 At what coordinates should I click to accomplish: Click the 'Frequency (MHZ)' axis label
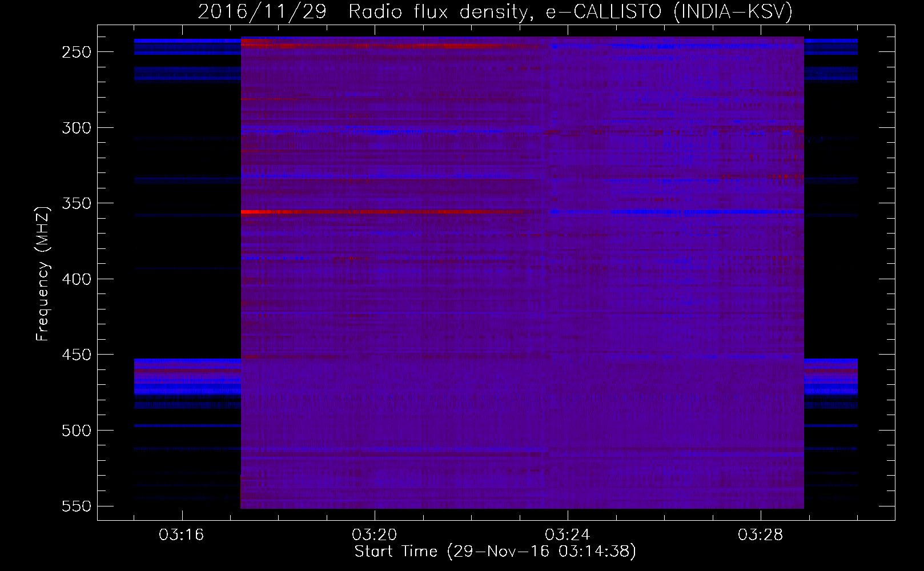click(43, 274)
